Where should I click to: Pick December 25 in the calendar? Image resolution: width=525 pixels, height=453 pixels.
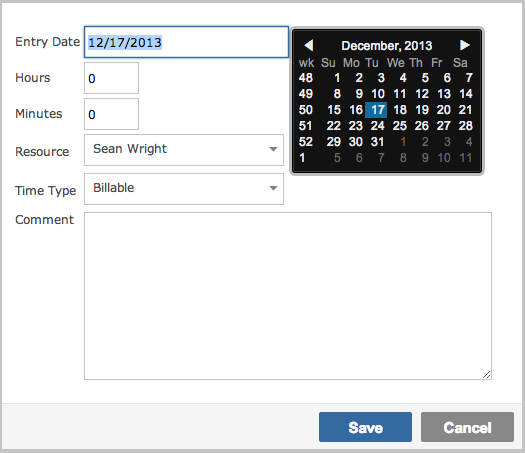[399, 126]
